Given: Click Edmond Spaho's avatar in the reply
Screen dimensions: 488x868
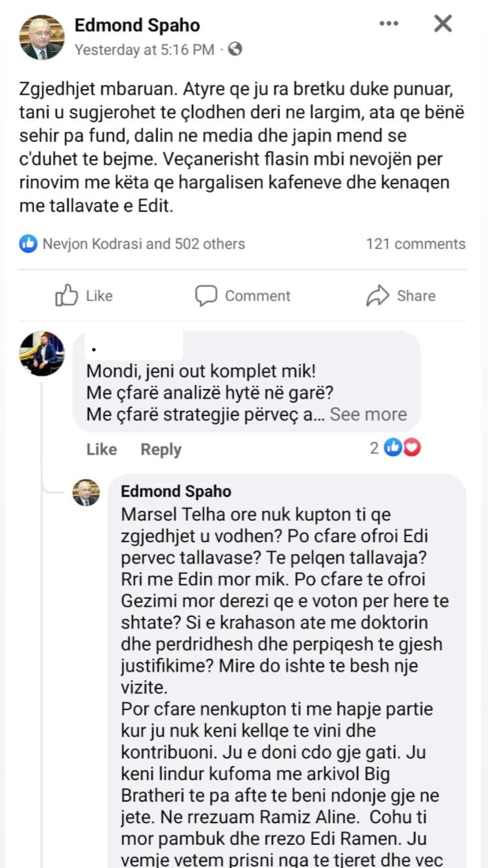Looking at the screenshot, I should point(86,492).
